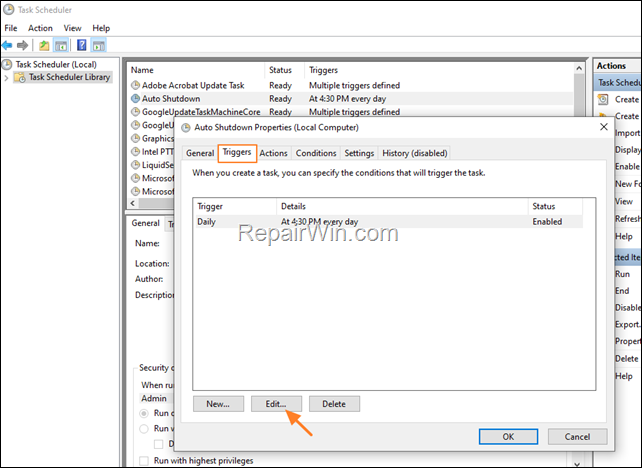The image size is (642, 468).
Task: Click the clock icon beside Adobe Acrobat Update Task
Action: pos(135,86)
